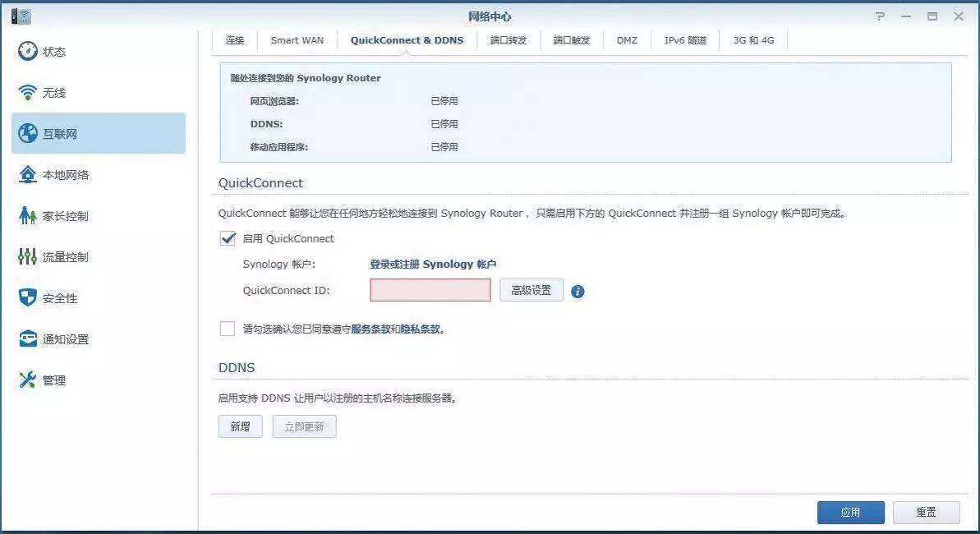Maximize the 网络中心 window
The width and height of the screenshot is (980, 534).
point(932,16)
